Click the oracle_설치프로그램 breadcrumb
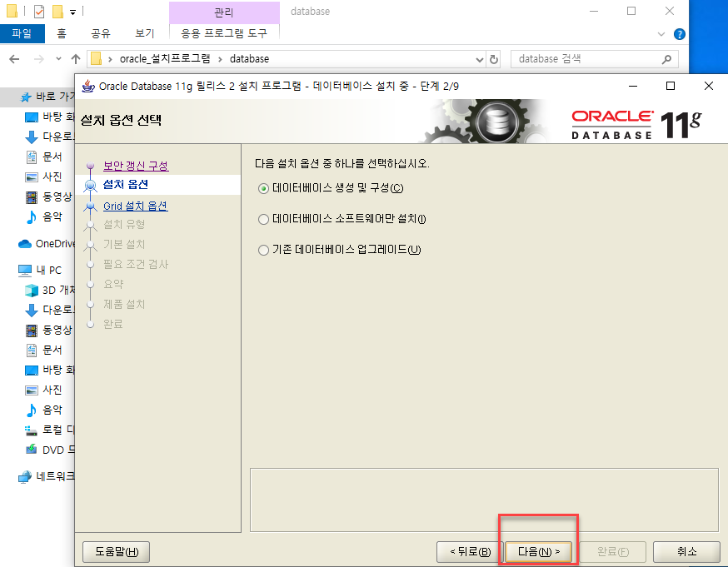Viewport: 728px width, 567px height. [165, 59]
